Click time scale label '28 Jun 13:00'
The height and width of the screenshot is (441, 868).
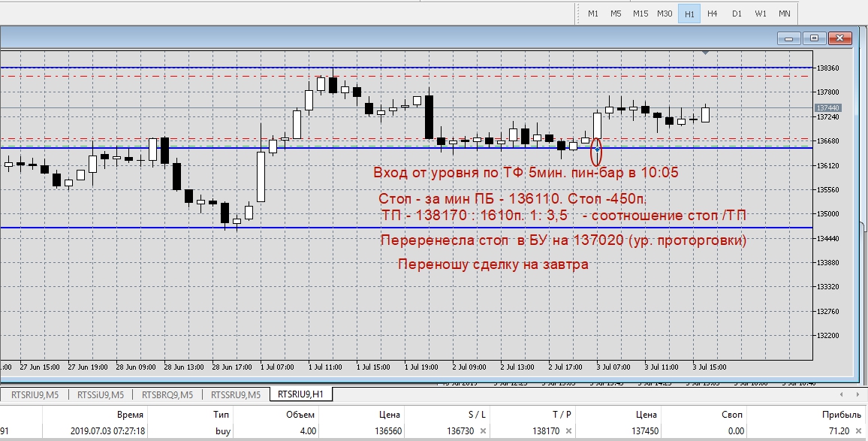[x=185, y=367]
